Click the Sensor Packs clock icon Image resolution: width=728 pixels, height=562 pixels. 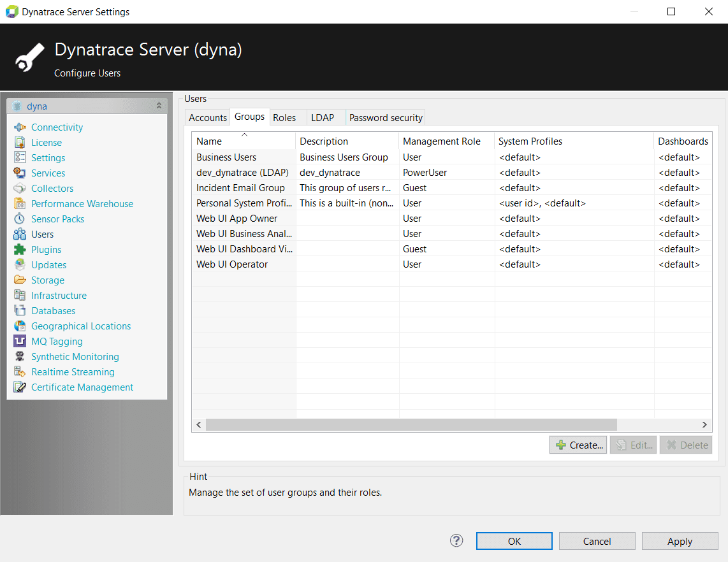pos(20,219)
